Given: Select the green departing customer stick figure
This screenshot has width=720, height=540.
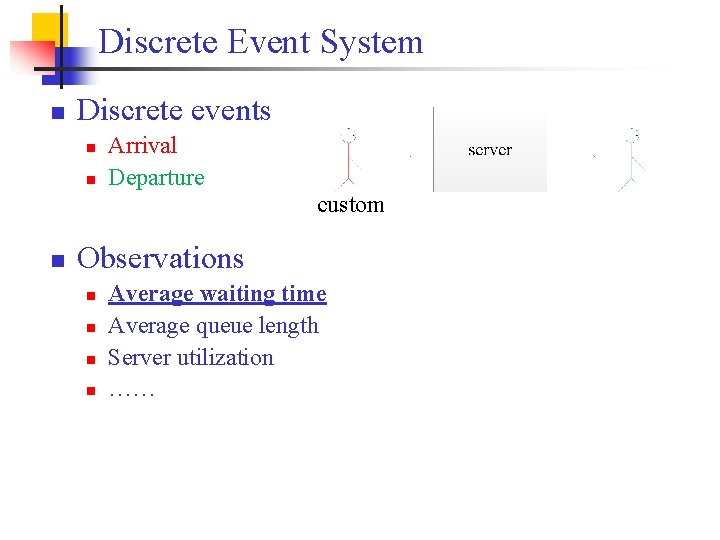Looking at the screenshot, I should [x=632, y=159].
